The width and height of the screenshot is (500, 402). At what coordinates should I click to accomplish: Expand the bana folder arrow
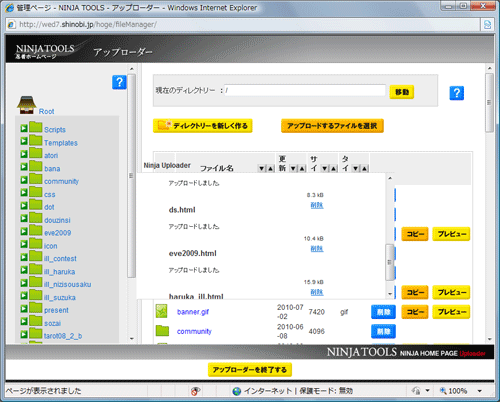(24, 167)
